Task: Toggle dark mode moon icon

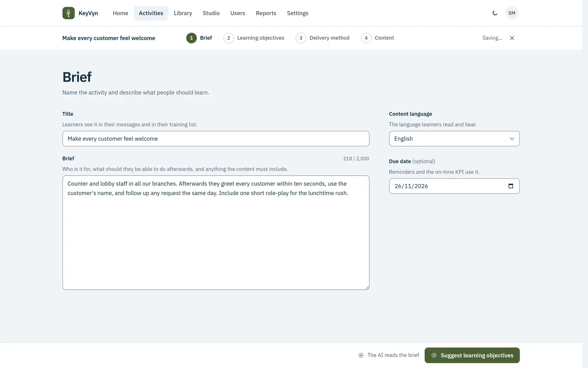Action: click(495, 13)
